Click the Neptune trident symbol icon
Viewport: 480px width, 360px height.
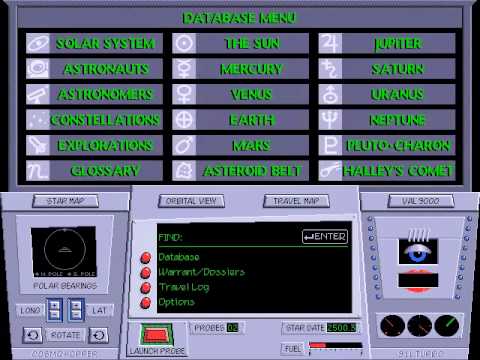(330, 119)
